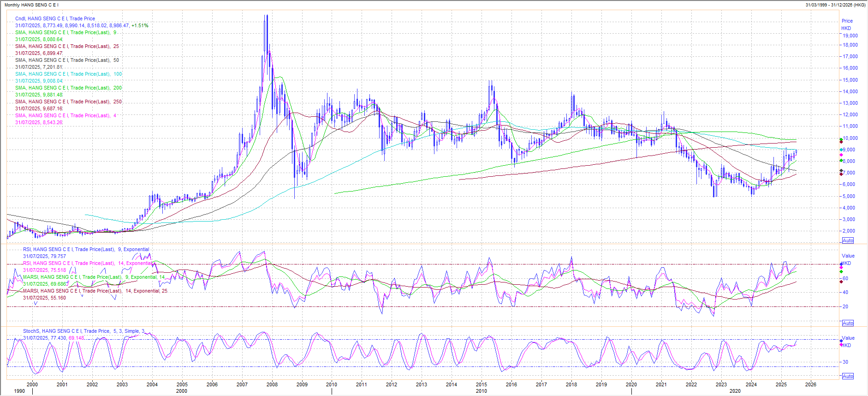Click the Auto button on the RSI panel

pyautogui.click(x=848, y=323)
